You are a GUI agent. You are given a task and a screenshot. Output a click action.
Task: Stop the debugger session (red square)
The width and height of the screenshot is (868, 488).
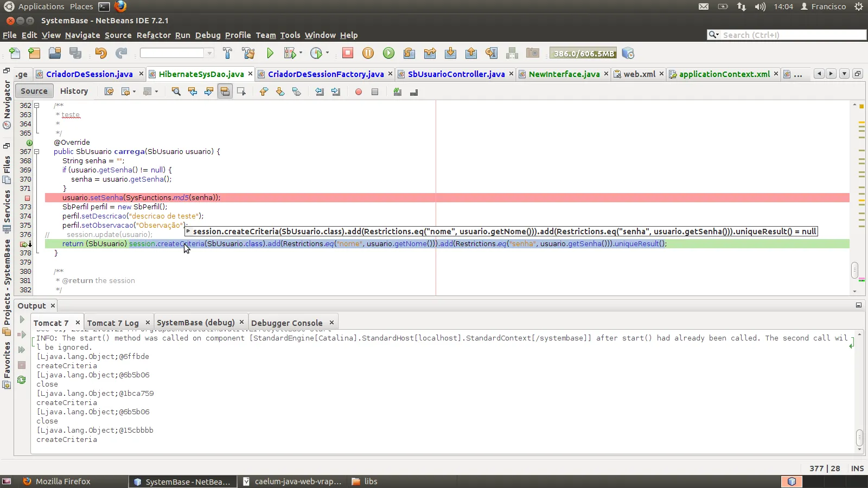348,53
